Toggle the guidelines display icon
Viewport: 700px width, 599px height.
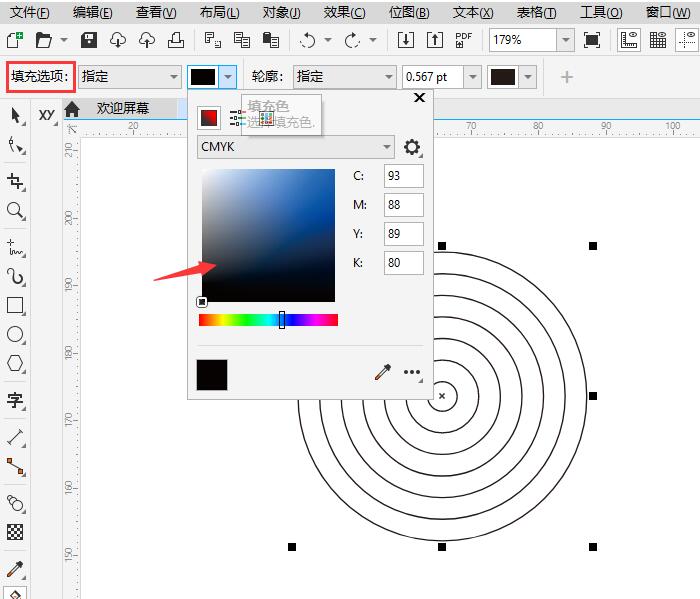click(x=687, y=40)
